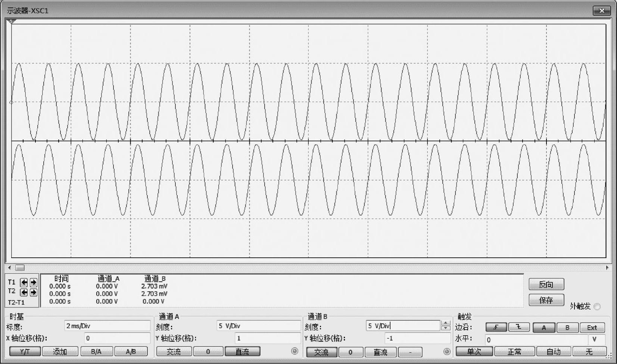Decrease Channel B scale with the down stepper
Screen dimensions: 617x364
pyautogui.click(x=446, y=328)
